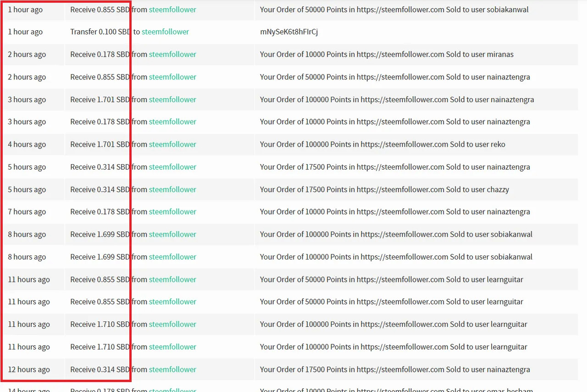587x392 pixels.
Task: Click 'Receive 1.701 SBD' in the reko row
Action: [x=100, y=144]
